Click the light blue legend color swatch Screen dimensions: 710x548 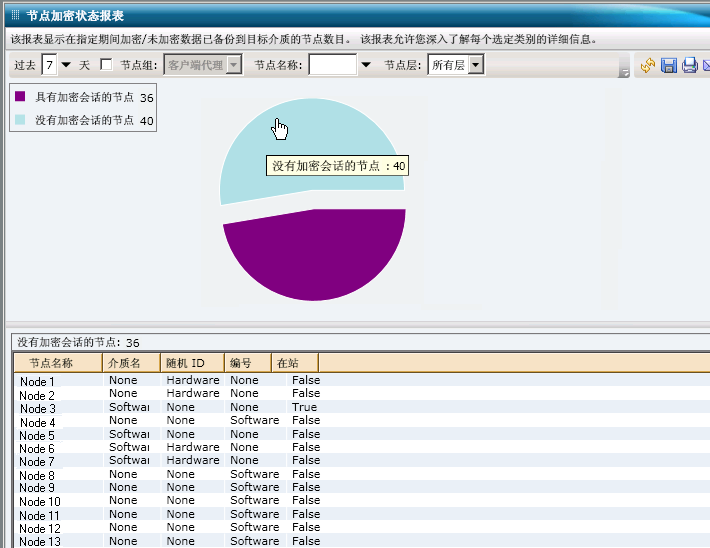[x=21, y=120]
